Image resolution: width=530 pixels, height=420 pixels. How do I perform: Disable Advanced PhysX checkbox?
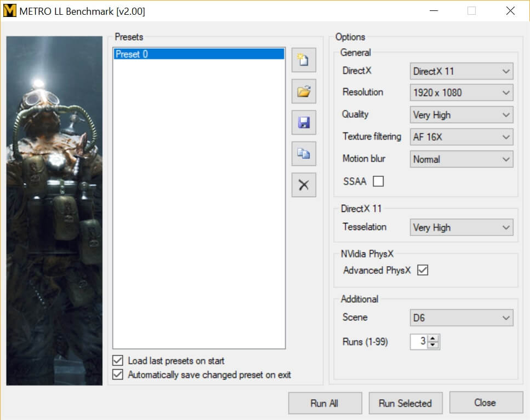pyautogui.click(x=423, y=270)
